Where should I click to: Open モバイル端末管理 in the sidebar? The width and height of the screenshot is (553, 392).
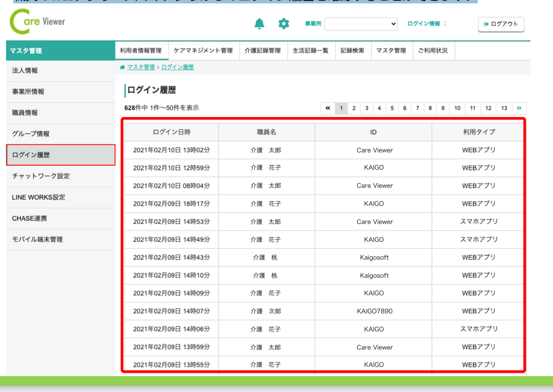pyautogui.click(x=38, y=240)
